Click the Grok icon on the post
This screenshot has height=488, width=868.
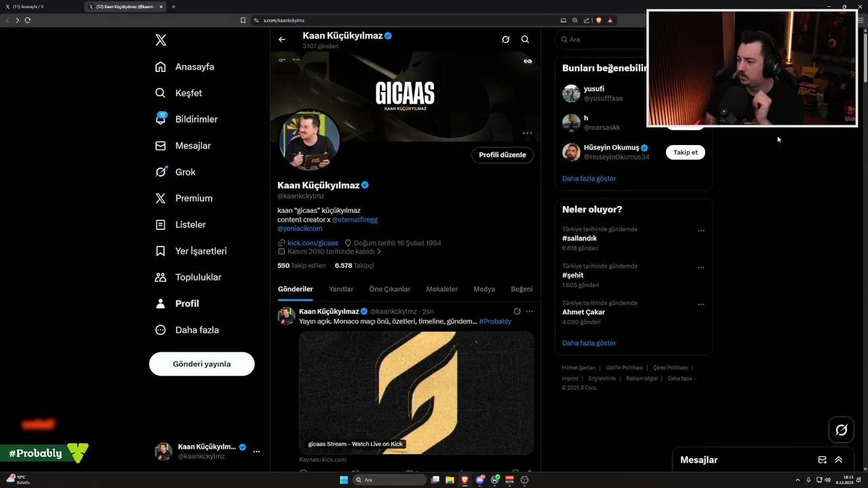coord(517,311)
